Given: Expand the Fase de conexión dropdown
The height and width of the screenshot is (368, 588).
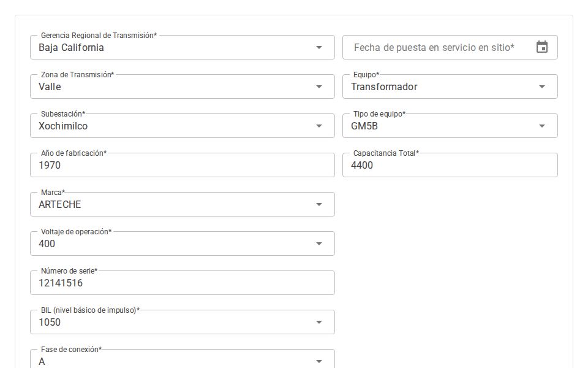Looking at the screenshot, I should click(319, 361).
